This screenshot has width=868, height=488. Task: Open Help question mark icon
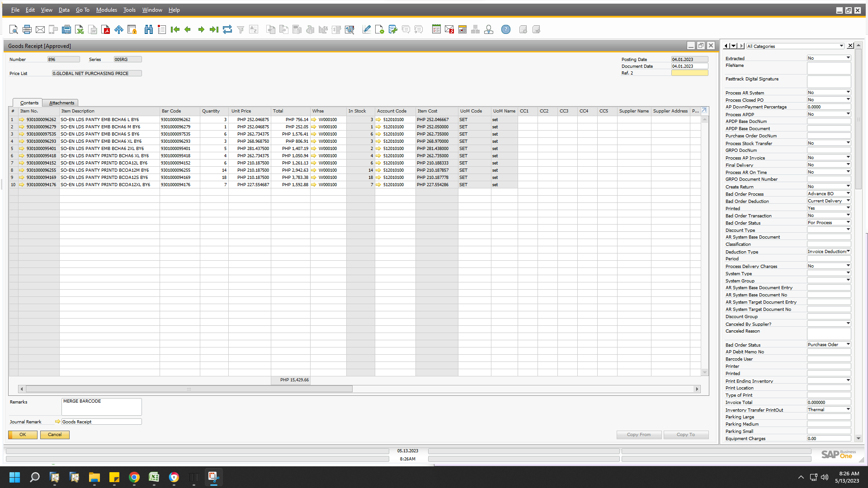506,29
